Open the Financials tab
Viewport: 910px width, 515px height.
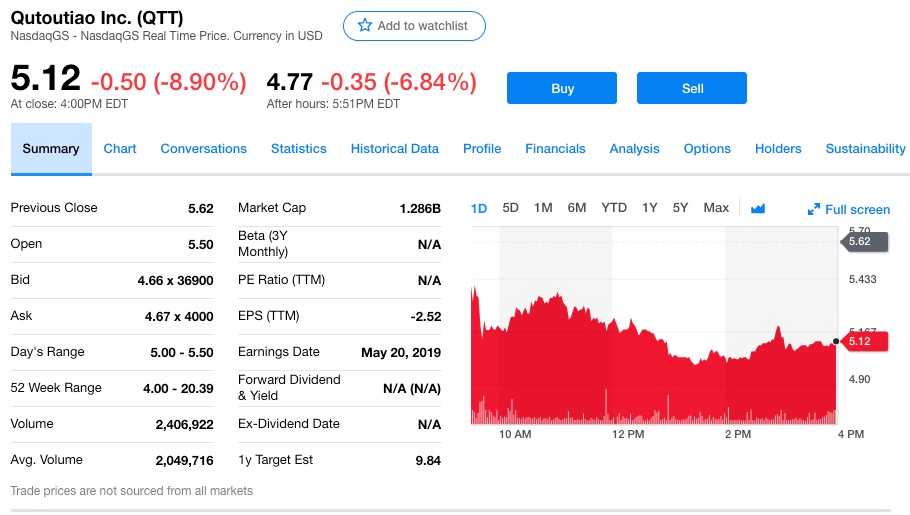(x=555, y=149)
